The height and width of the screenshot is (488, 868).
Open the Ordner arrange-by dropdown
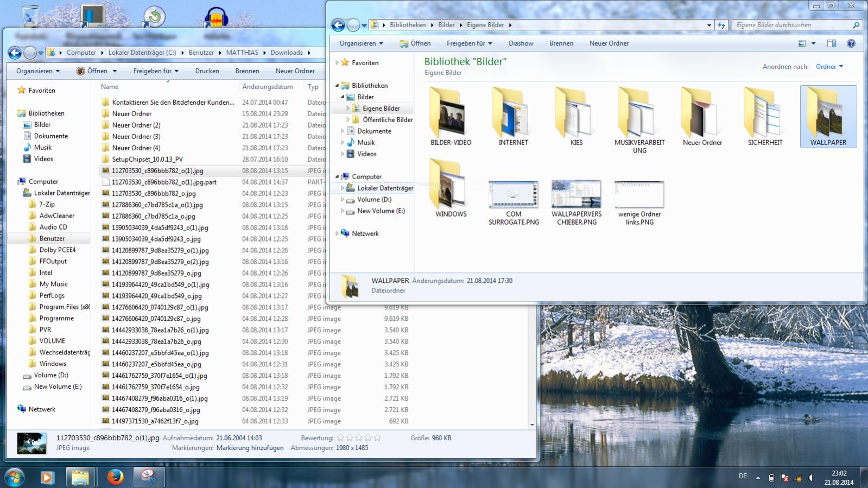tap(829, 67)
